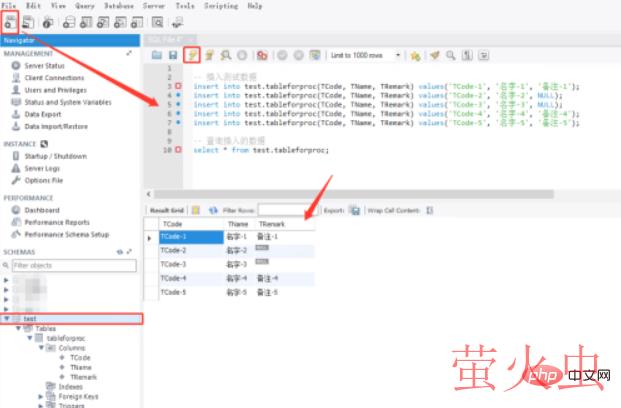Toggle line 10 marker in editor gutter
Screen dimensions: 621x408
tap(178, 150)
